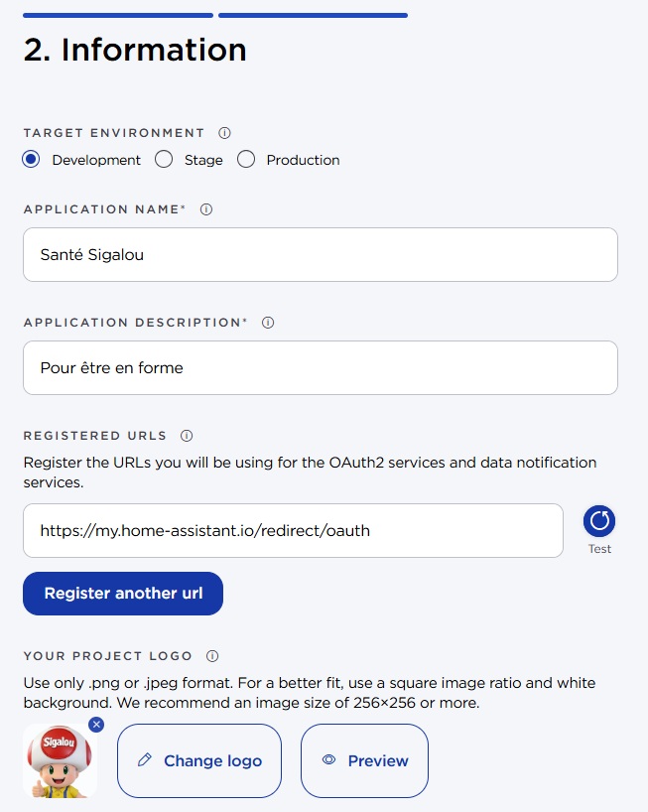
Task: Click the first progress step bar
Action: (118, 15)
